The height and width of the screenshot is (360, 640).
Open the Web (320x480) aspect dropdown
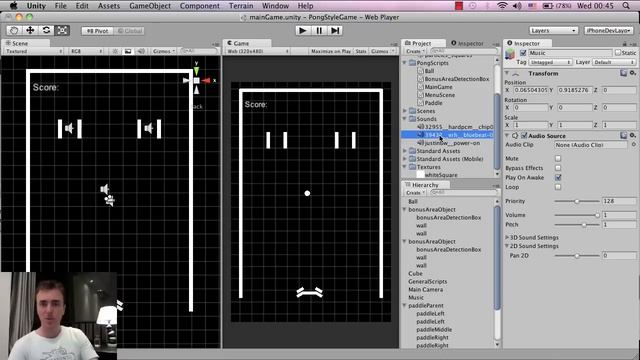click(x=258, y=51)
